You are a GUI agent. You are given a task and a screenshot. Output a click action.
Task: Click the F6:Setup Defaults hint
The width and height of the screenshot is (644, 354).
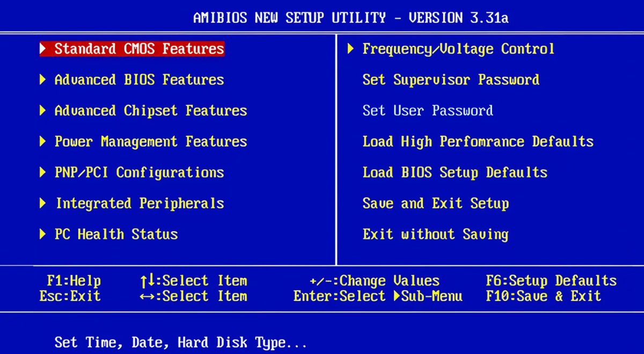tap(551, 281)
